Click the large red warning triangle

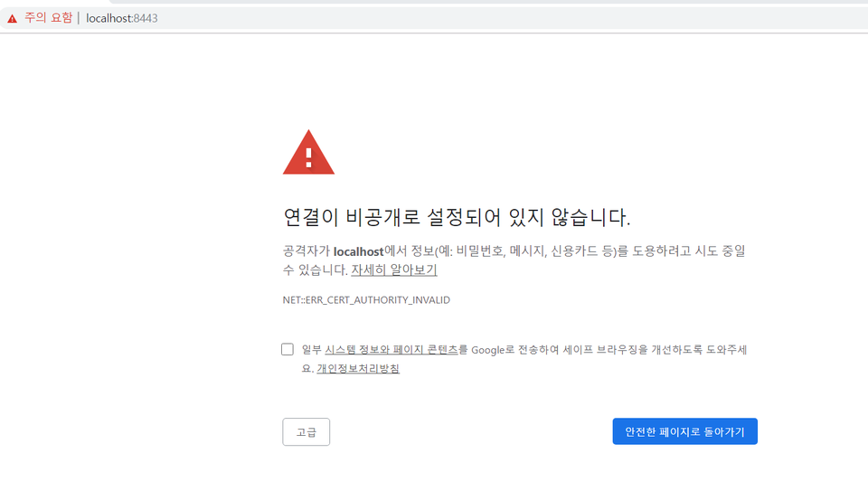click(x=308, y=152)
